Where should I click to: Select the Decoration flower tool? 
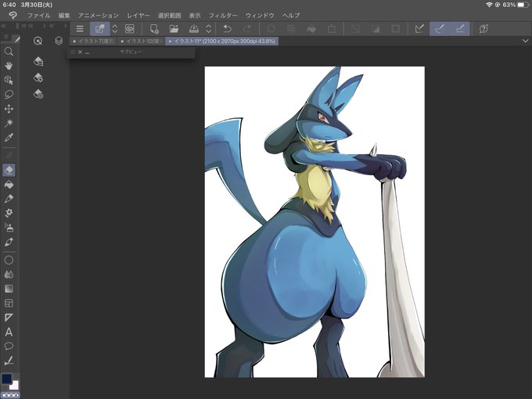pyautogui.click(x=9, y=213)
